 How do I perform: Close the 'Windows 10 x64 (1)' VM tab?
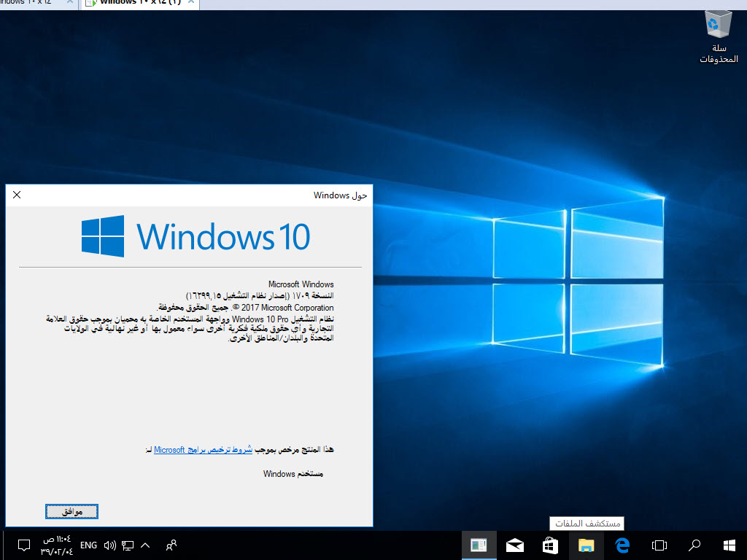(191, 2)
